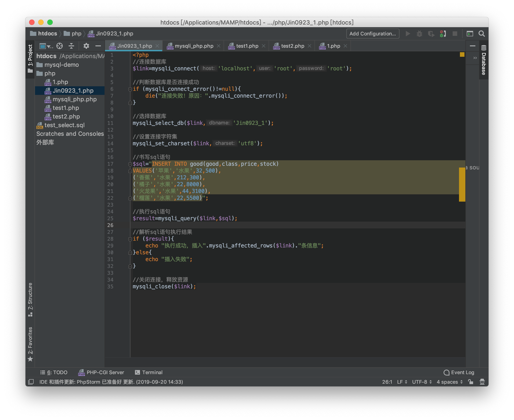Viewport: 514px width, 420px height.
Task: Collapse the else fold marker on line 30
Action: pyautogui.click(x=130, y=253)
